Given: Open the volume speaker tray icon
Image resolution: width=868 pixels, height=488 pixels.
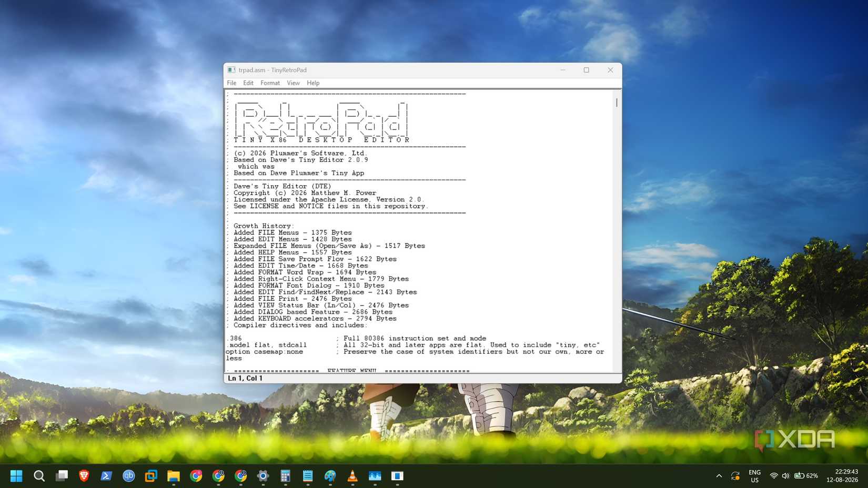Looking at the screenshot, I should (785, 476).
